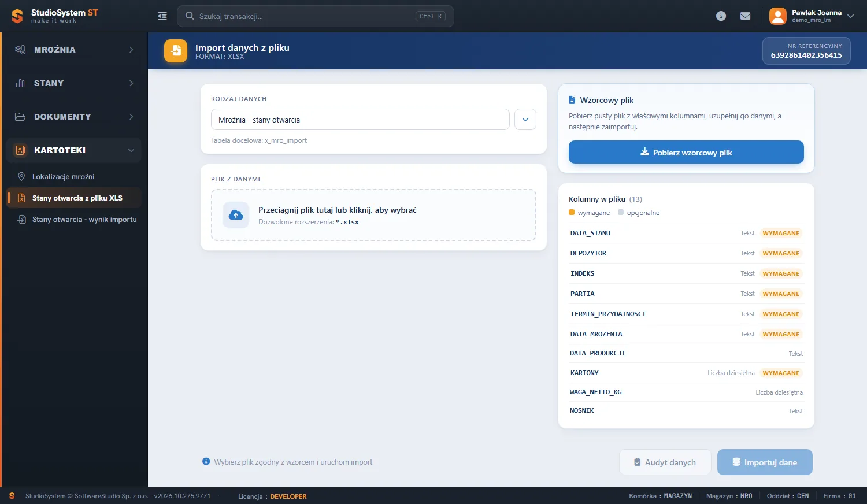Open the messages envelope icon
Image resolution: width=867 pixels, height=504 pixels.
(x=746, y=16)
